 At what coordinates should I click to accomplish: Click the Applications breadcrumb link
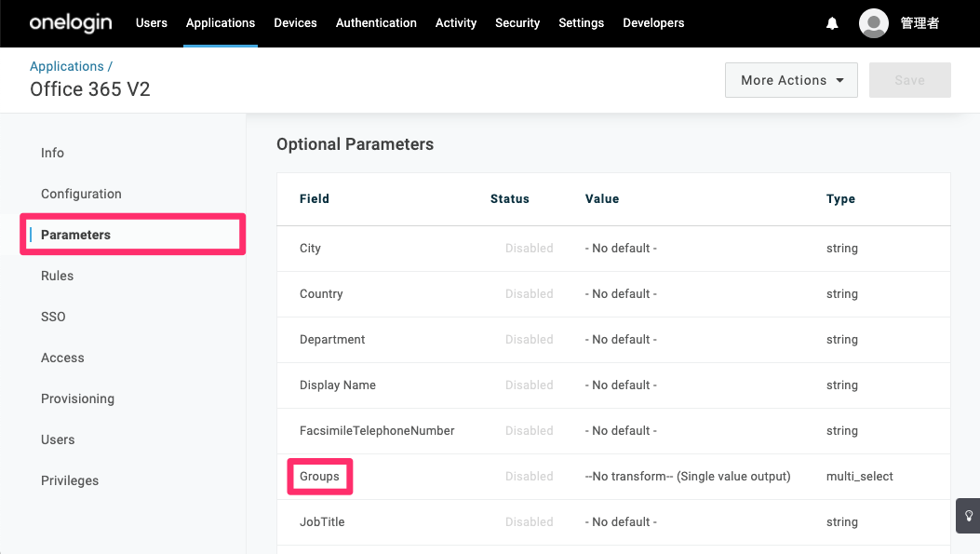[x=67, y=66]
